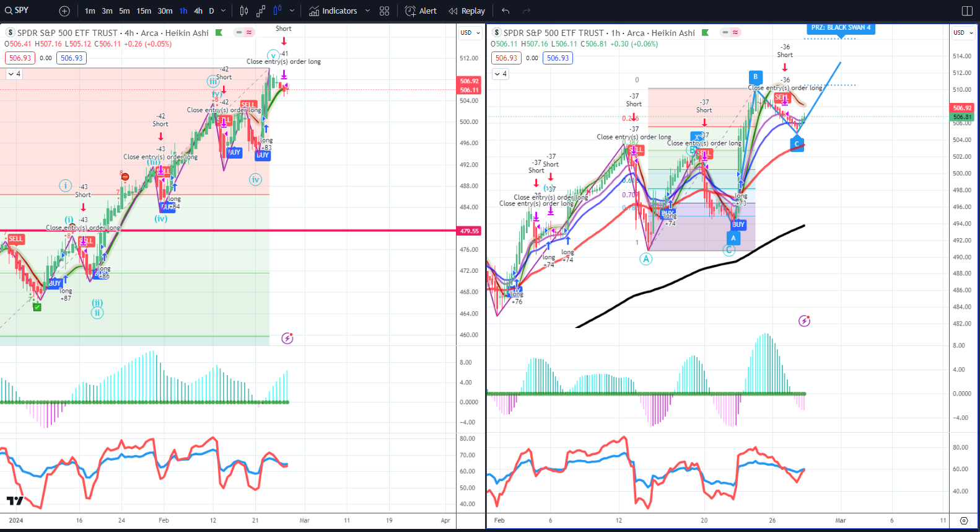Undo the last chart action

coord(505,11)
